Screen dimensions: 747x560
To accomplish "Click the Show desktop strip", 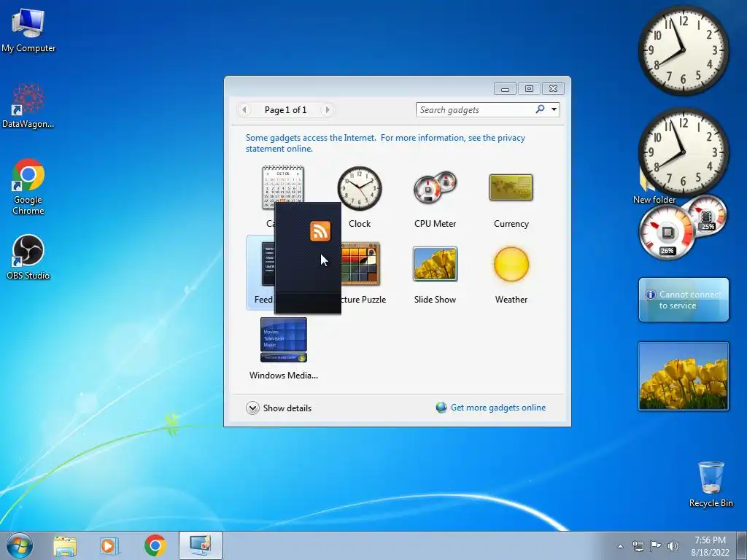I will pos(742,545).
